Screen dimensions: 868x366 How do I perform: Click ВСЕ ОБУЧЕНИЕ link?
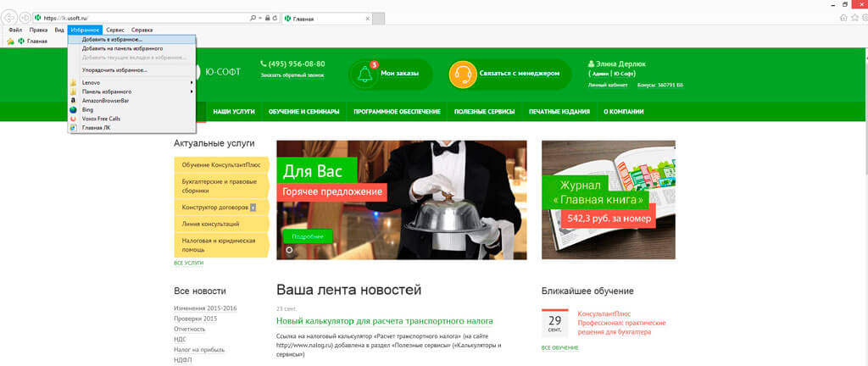[560, 347]
